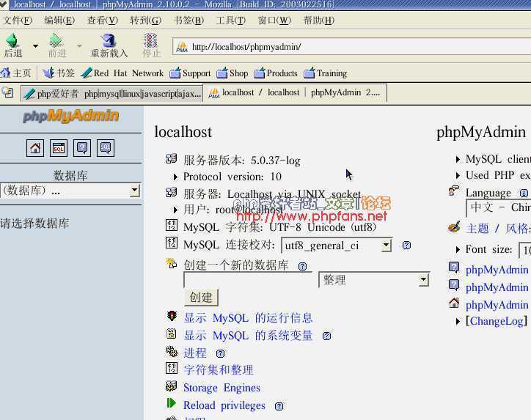Click help icon next to 进程

pos(220,354)
